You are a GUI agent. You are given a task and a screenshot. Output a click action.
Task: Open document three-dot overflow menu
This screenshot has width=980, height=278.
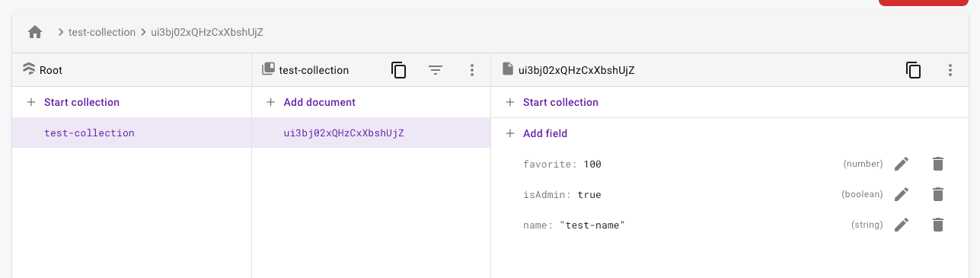tap(950, 70)
